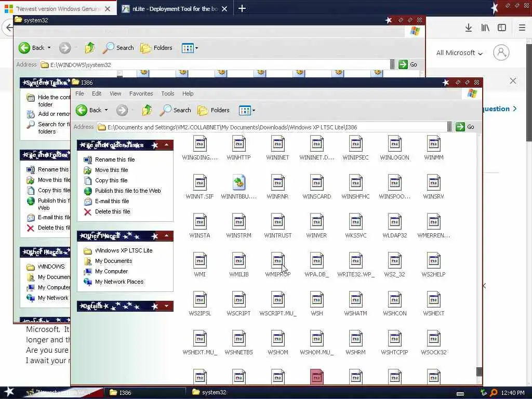The image size is (532, 399).
Task: Select the WPA.DB_ file icon
Action: pos(316,261)
